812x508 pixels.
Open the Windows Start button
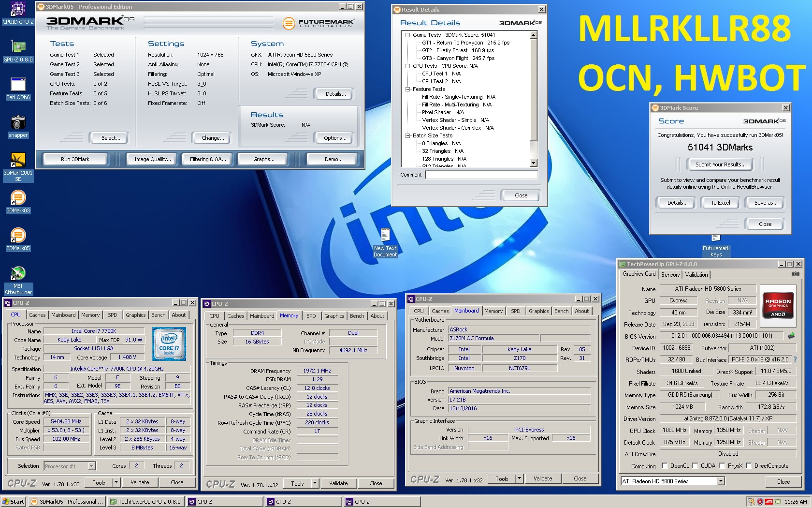pos(13,502)
